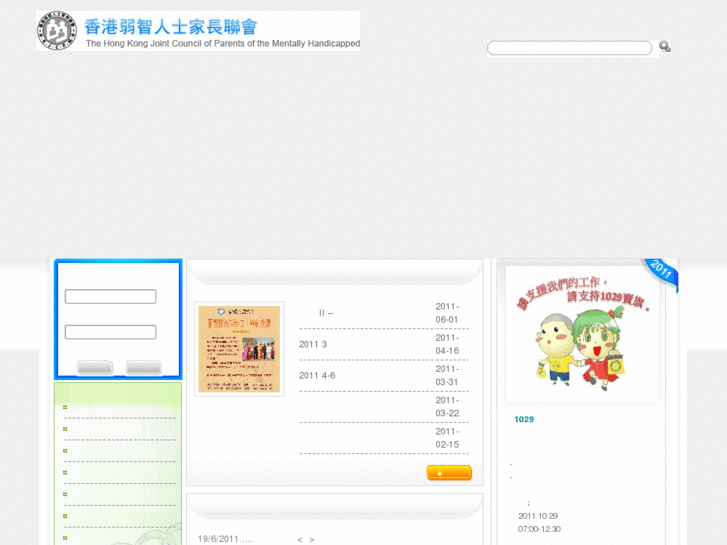Click the circular council emblem in the header
Screen dimensions: 727x545
[57, 31]
